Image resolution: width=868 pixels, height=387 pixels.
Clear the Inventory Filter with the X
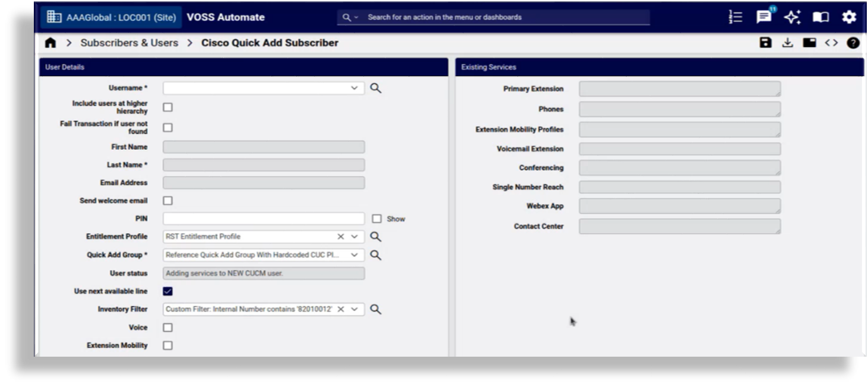[x=341, y=309]
